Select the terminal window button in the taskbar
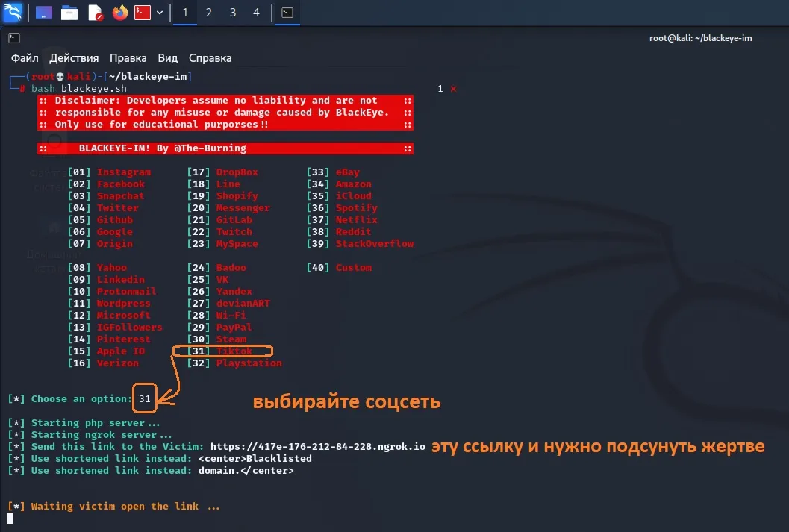 287,13
